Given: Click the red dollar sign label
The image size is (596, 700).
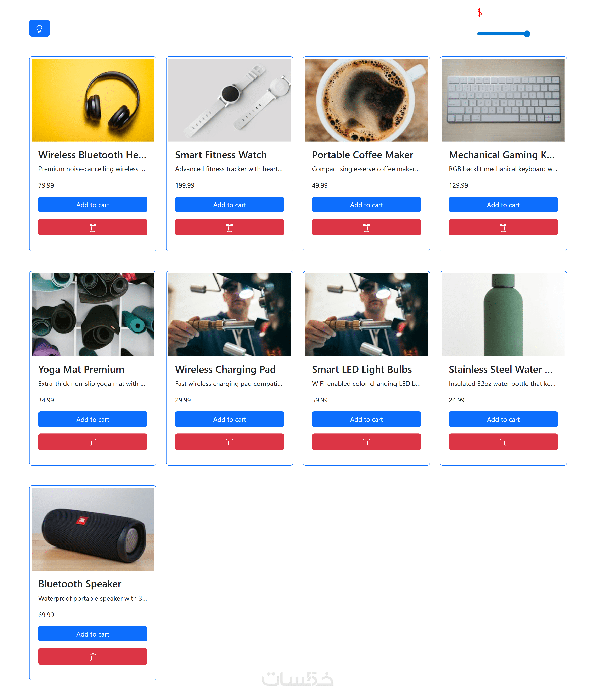Looking at the screenshot, I should tap(479, 12).
